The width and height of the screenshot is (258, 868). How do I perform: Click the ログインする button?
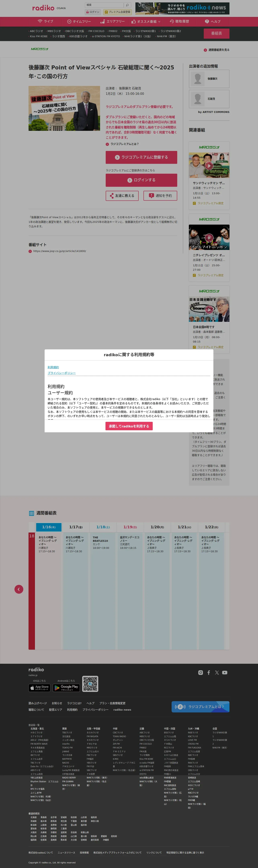(141, 180)
